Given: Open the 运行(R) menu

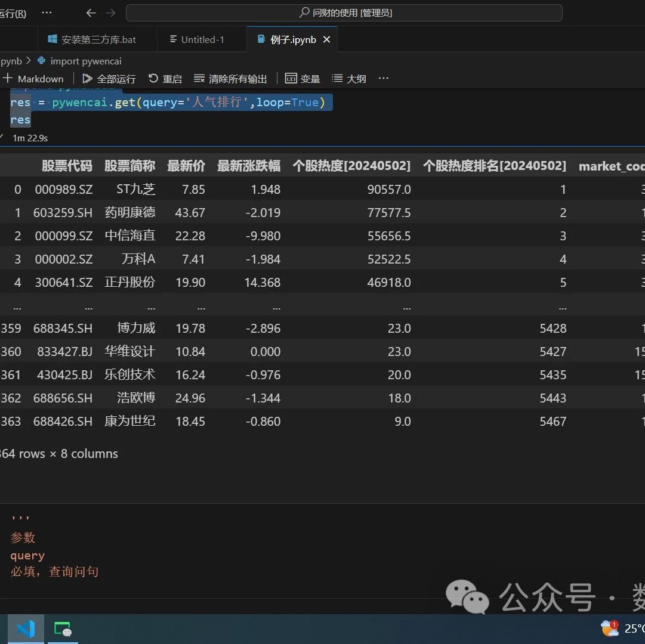Looking at the screenshot, I should point(13,13).
